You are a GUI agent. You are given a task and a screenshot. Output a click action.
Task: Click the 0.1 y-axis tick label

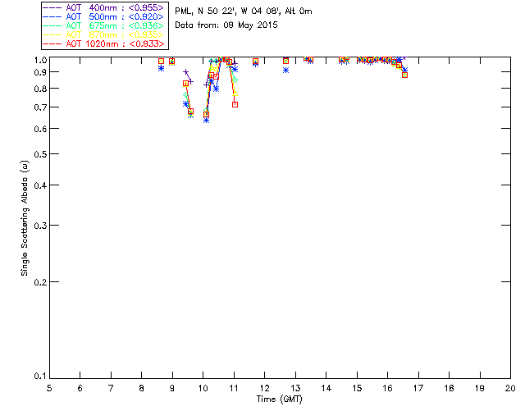pyautogui.click(x=40, y=377)
